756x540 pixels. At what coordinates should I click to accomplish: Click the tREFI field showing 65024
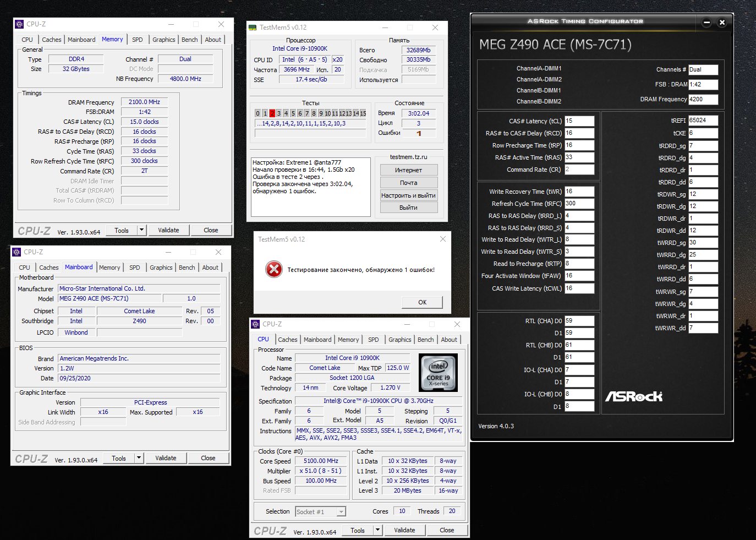pyautogui.click(x=703, y=121)
